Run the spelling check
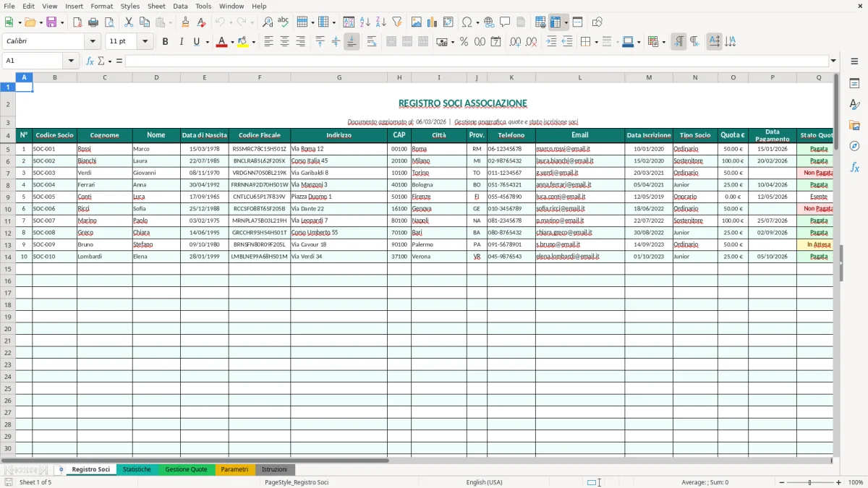This screenshot has height=488, width=868. tap(284, 22)
